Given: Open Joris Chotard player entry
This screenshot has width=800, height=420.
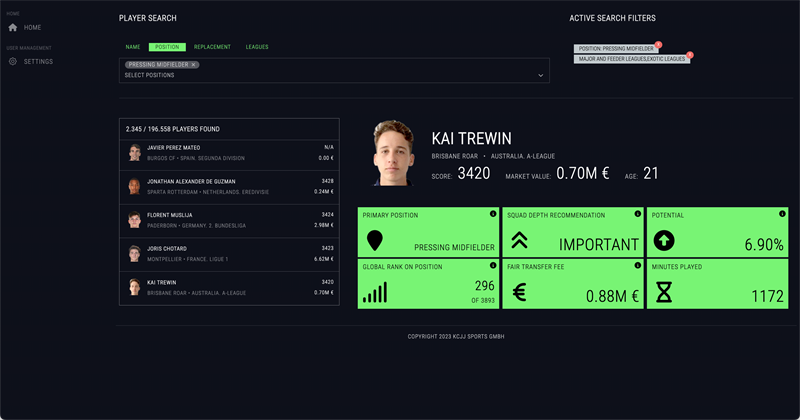Looking at the screenshot, I should click(229, 253).
